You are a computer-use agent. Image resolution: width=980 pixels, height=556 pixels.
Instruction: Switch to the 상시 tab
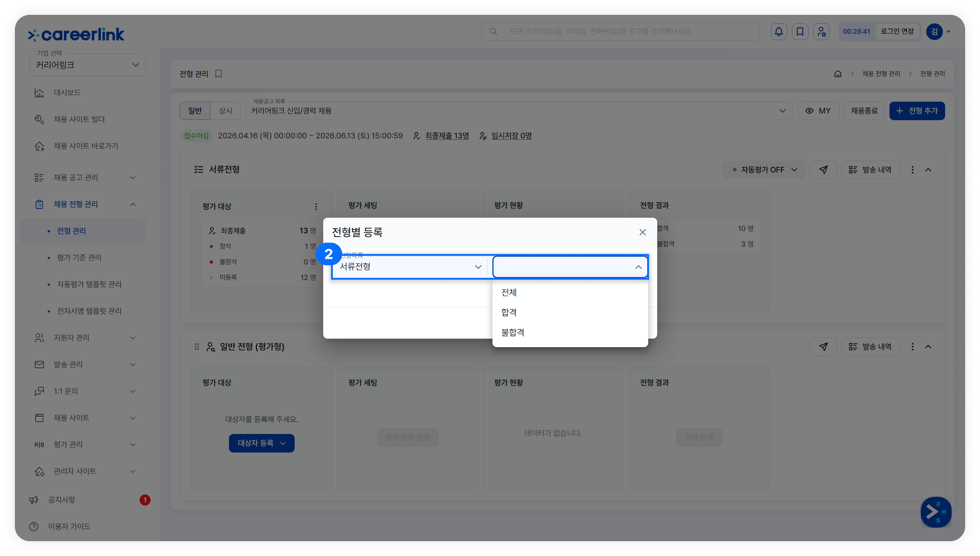[x=225, y=111]
